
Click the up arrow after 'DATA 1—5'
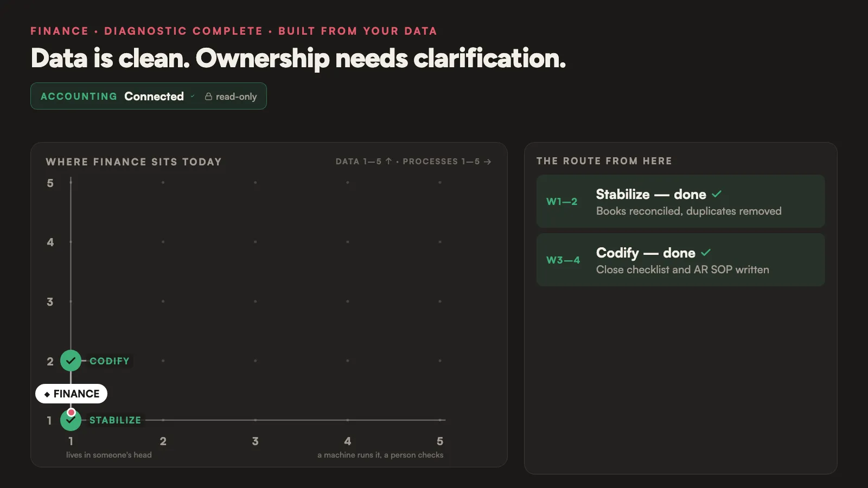point(388,161)
